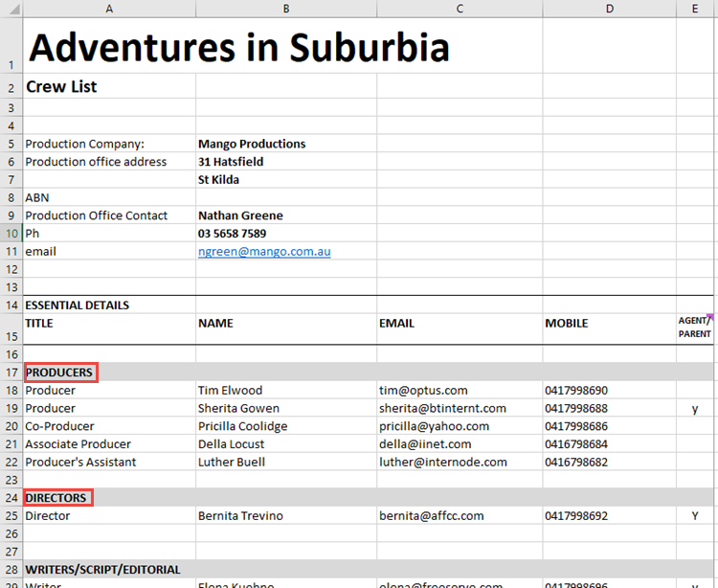Open the ngreen@mango.com.au email link

(264, 252)
